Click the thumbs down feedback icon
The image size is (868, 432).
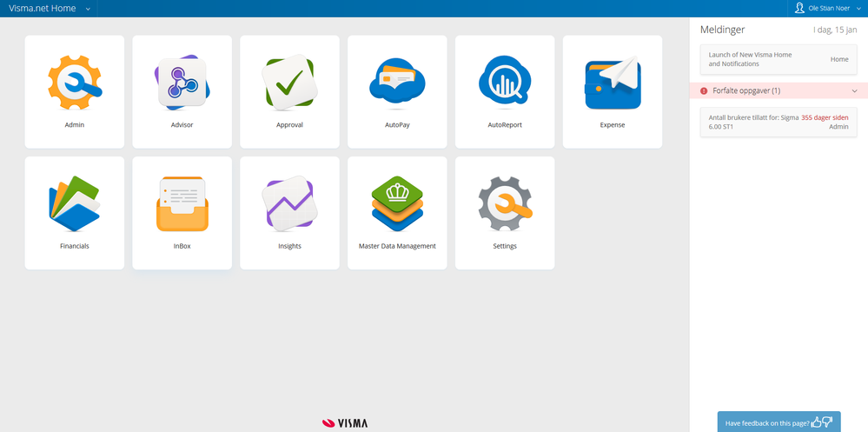coord(827,422)
